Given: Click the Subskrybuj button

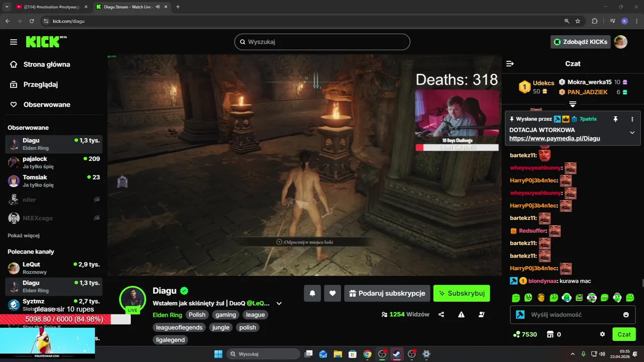Looking at the screenshot, I should 461,293.
